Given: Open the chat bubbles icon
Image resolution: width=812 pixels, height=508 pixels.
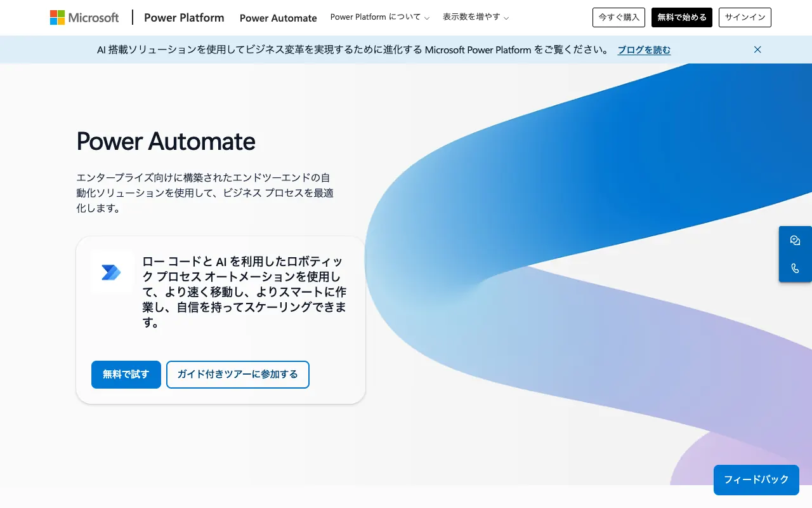Looking at the screenshot, I should click(x=796, y=240).
